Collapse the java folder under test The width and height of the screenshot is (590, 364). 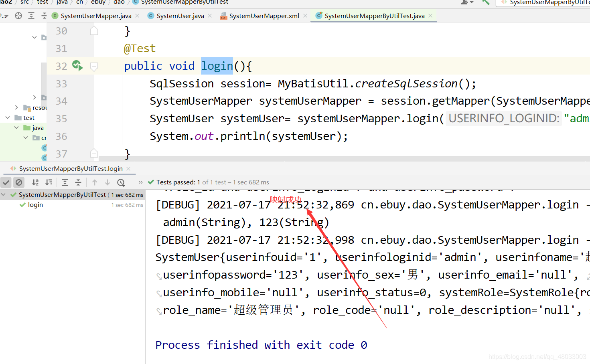[x=16, y=127]
